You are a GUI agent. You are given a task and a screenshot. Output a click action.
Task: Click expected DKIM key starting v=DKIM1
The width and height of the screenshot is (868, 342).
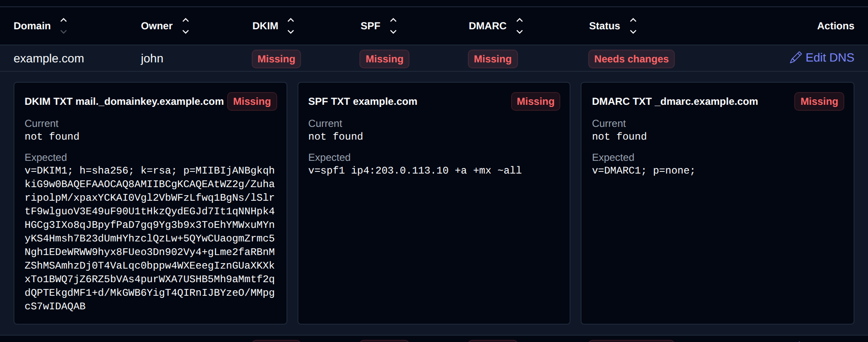(150, 238)
